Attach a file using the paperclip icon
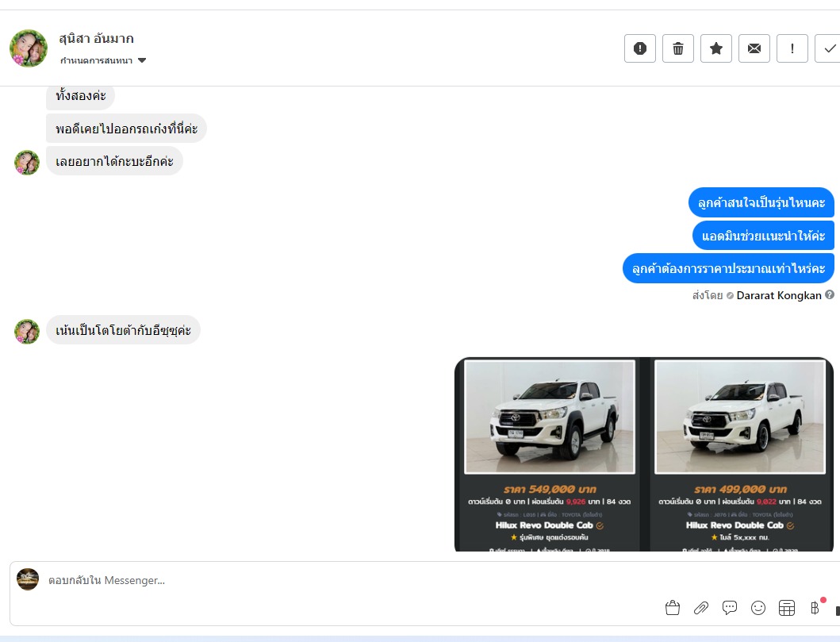This screenshot has height=642, width=840. (701, 608)
